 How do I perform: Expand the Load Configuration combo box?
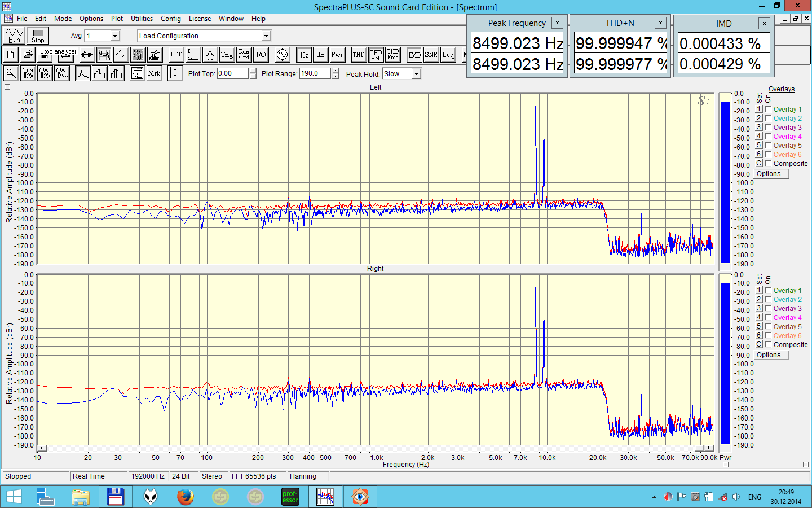266,36
